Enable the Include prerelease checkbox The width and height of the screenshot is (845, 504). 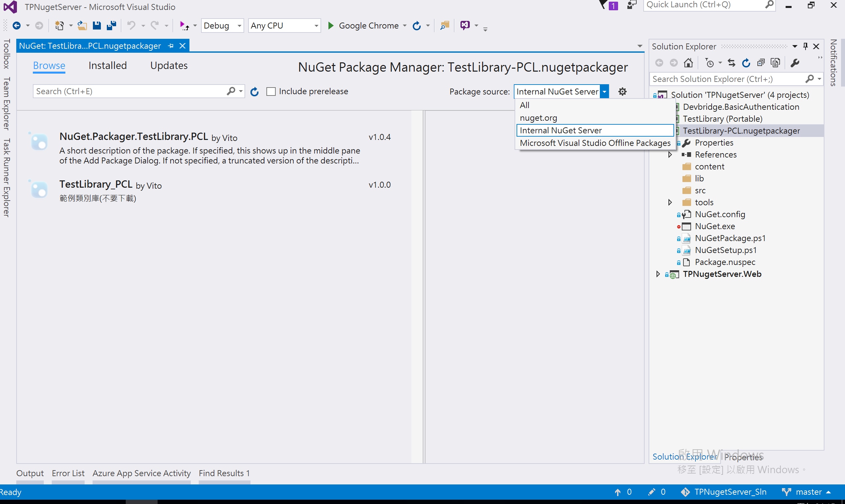tap(271, 92)
